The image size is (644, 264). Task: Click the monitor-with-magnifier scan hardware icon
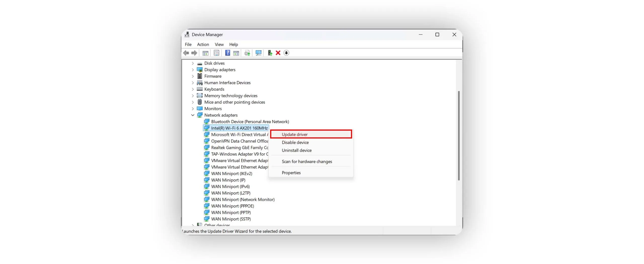(258, 53)
